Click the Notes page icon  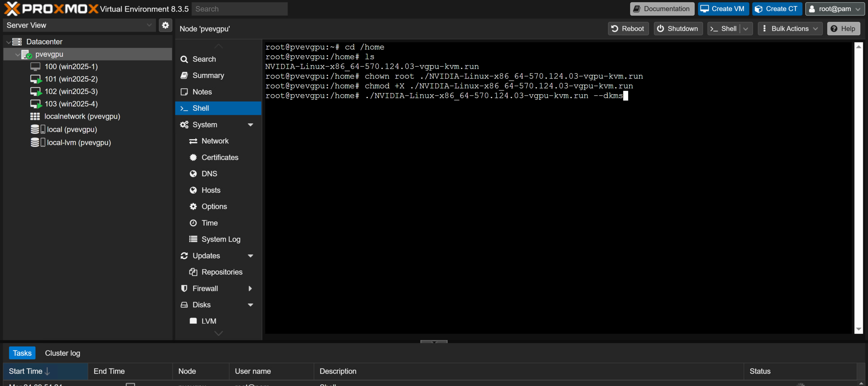click(x=184, y=92)
